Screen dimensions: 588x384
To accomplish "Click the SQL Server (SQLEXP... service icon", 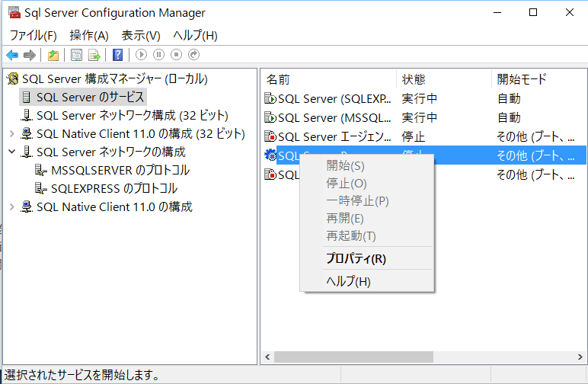I will pos(270,98).
